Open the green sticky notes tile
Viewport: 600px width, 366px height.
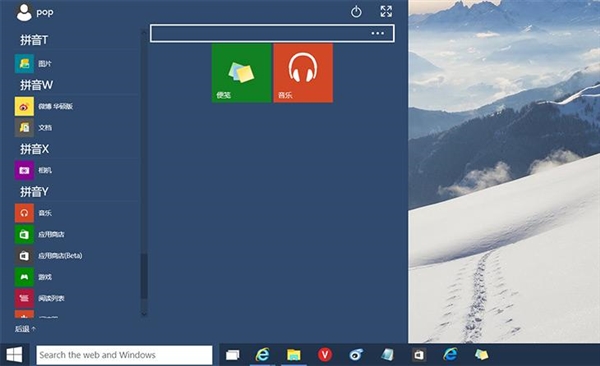pos(241,73)
